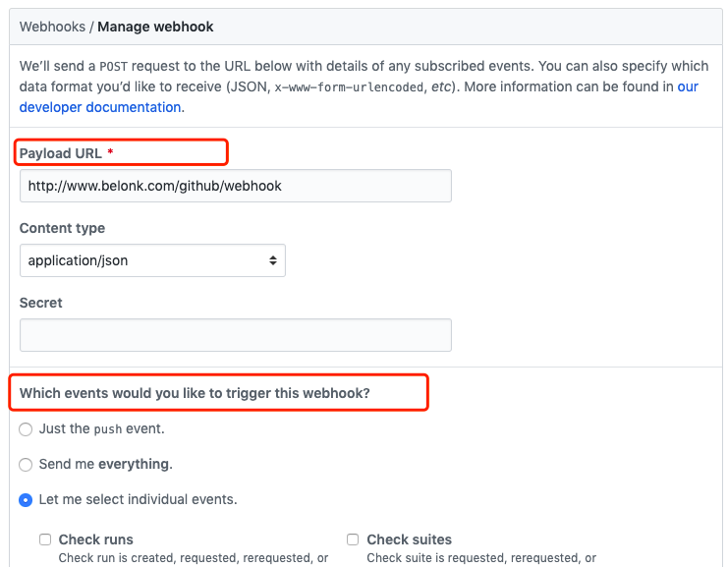The width and height of the screenshot is (728, 567).
Task: Click the Check suites bold label text
Action: pos(409,539)
